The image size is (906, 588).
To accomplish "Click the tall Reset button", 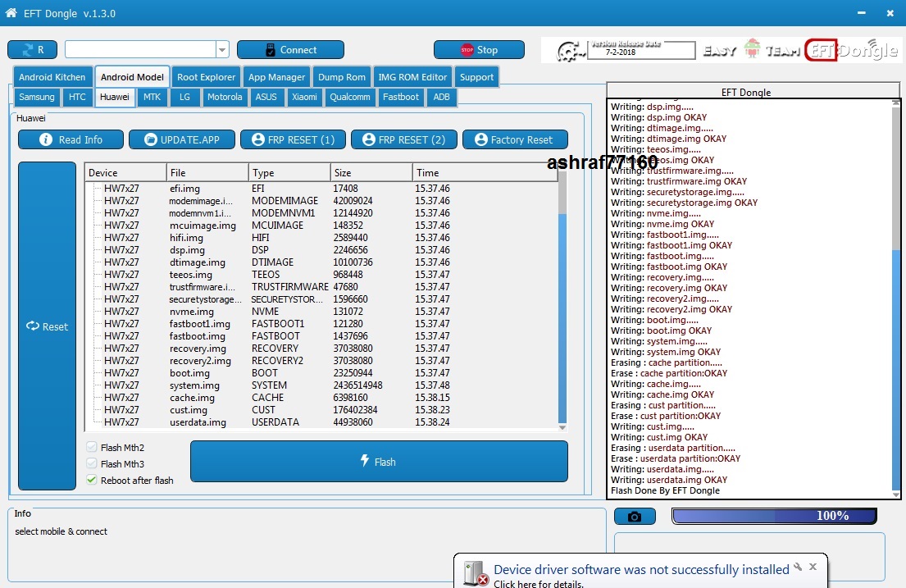I will click(x=47, y=326).
